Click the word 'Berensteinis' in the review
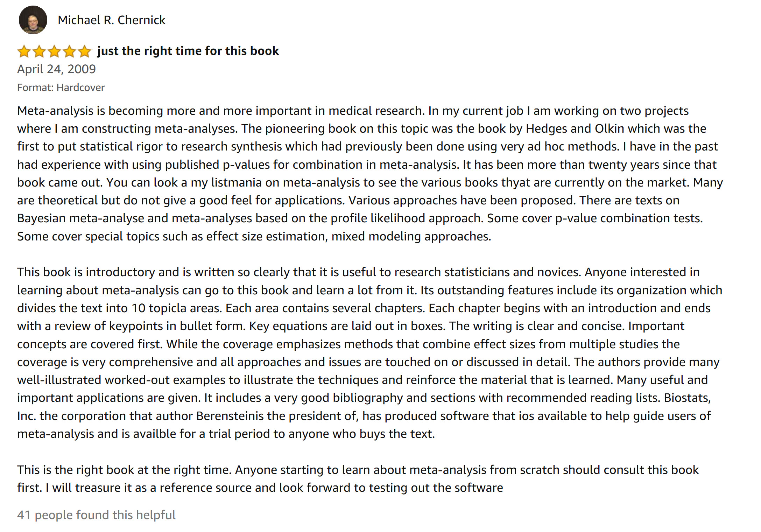 click(230, 416)
